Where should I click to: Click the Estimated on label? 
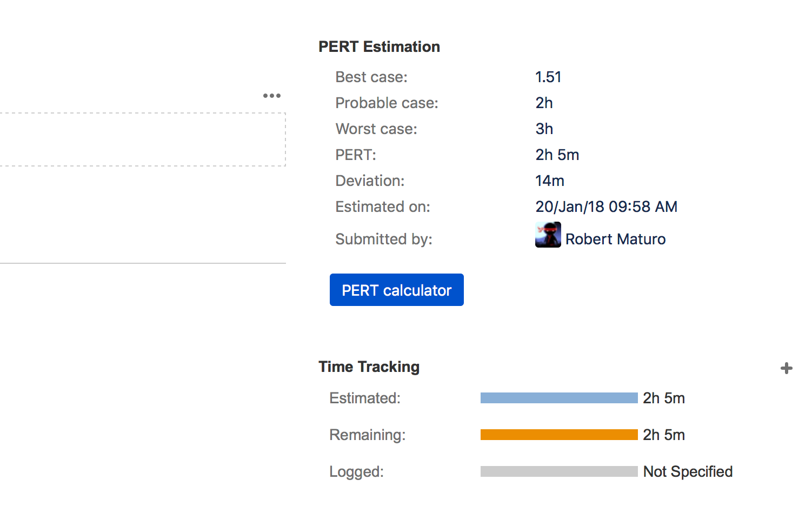383,207
